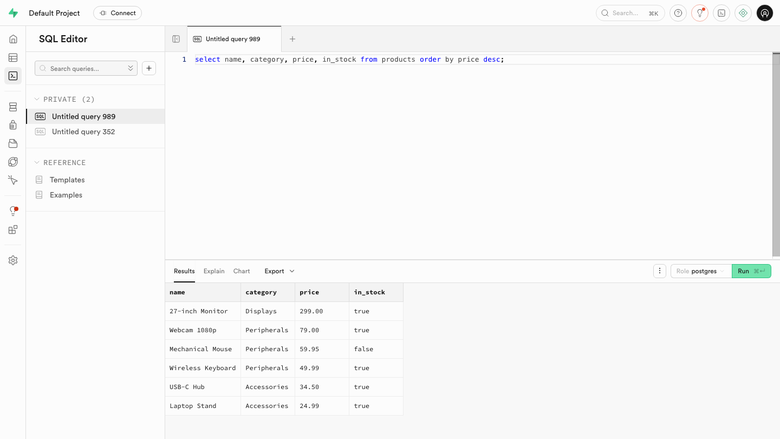Create new query with plus button
This screenshot has height=439, width=780.
click(x=149, y=68)
